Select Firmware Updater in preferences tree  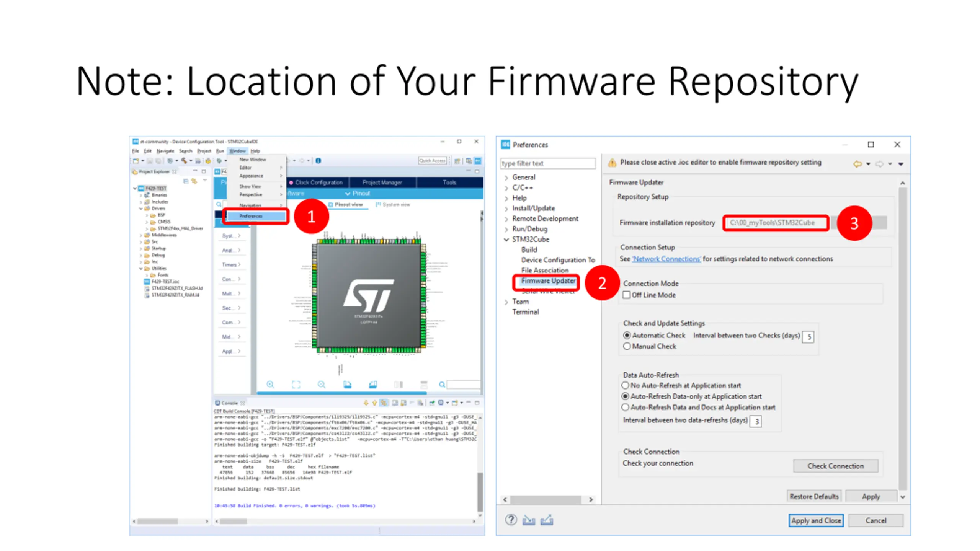coord(548,280)
